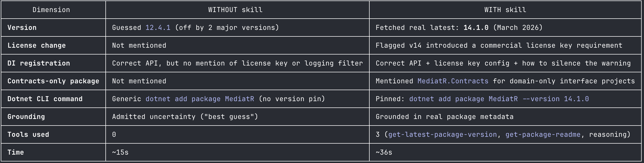Click the highlighted 12.4.1 version text
Viewport: 644px width, 163px height.
click(158, 28)
